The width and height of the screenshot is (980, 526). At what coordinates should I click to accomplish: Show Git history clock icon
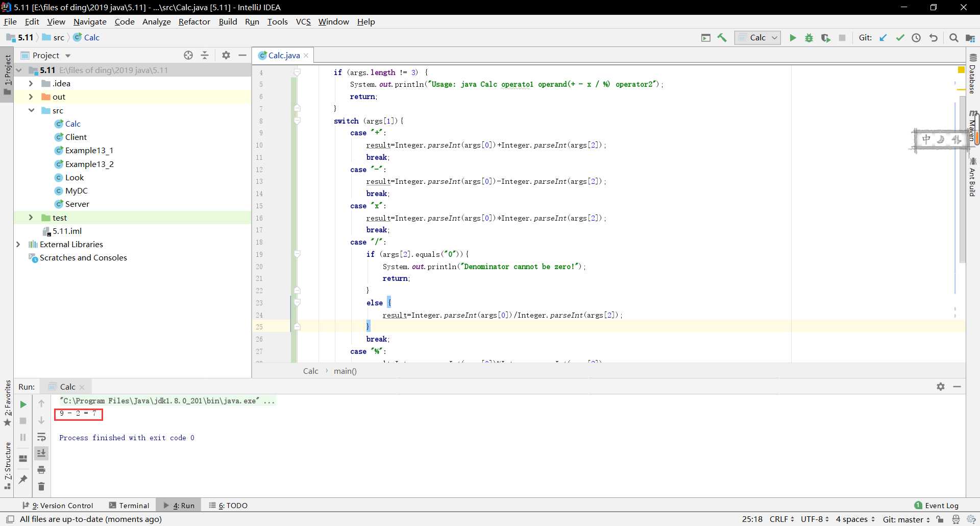916,38
